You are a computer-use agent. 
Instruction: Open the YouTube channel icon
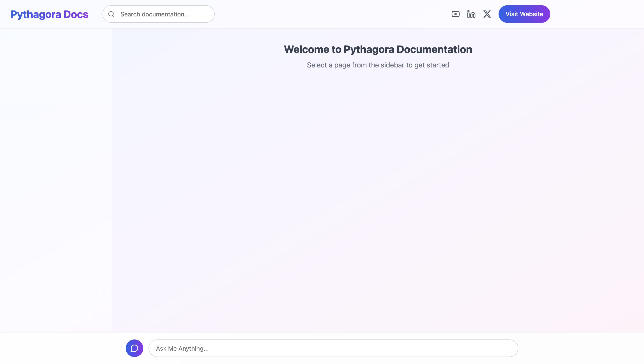click(x=455, y=14)
